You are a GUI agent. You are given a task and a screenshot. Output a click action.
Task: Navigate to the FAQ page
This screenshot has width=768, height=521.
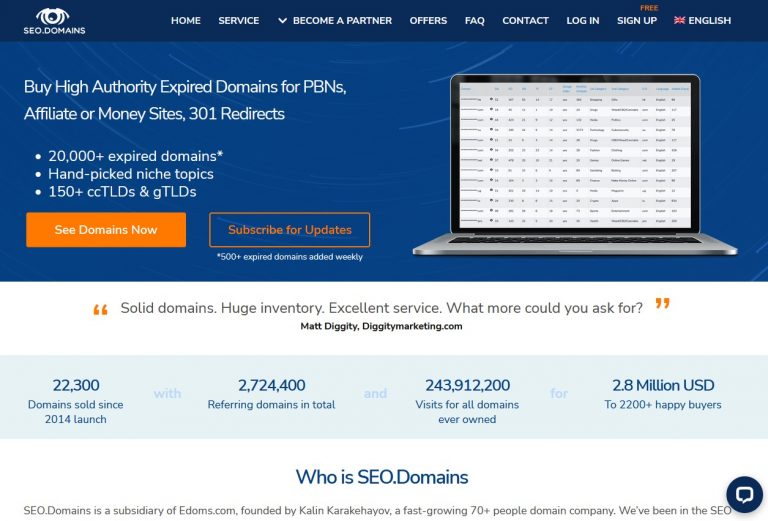coord(474,20)
